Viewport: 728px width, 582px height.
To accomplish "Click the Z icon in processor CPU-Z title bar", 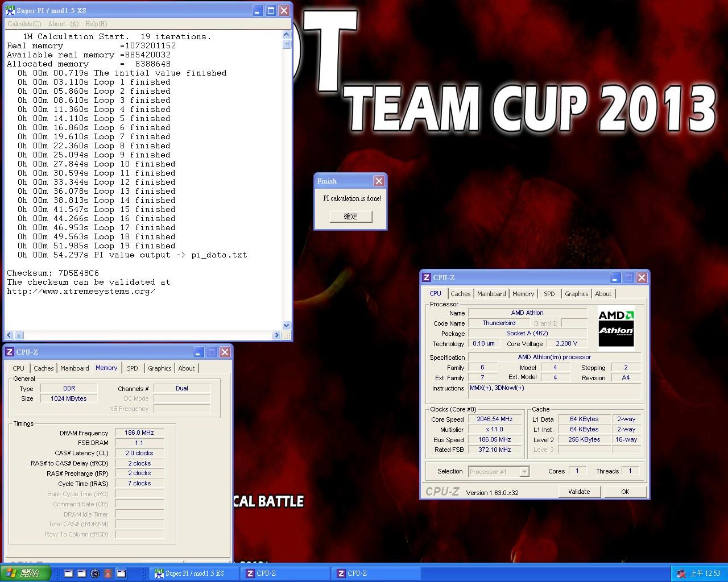I will 427,278.
